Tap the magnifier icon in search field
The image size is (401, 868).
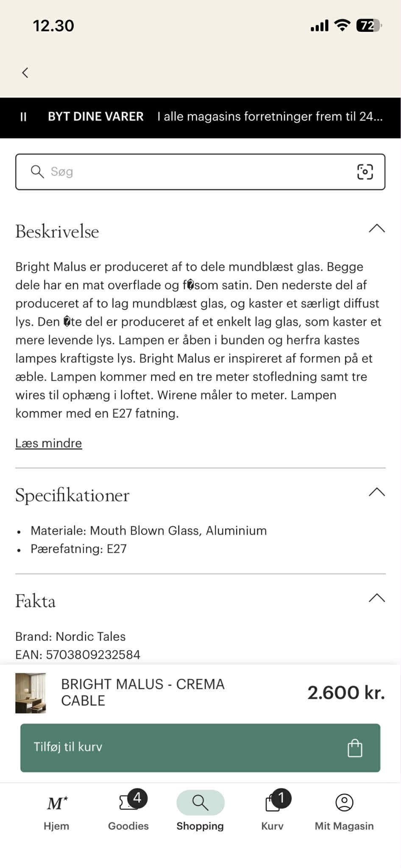coord(37,172)
